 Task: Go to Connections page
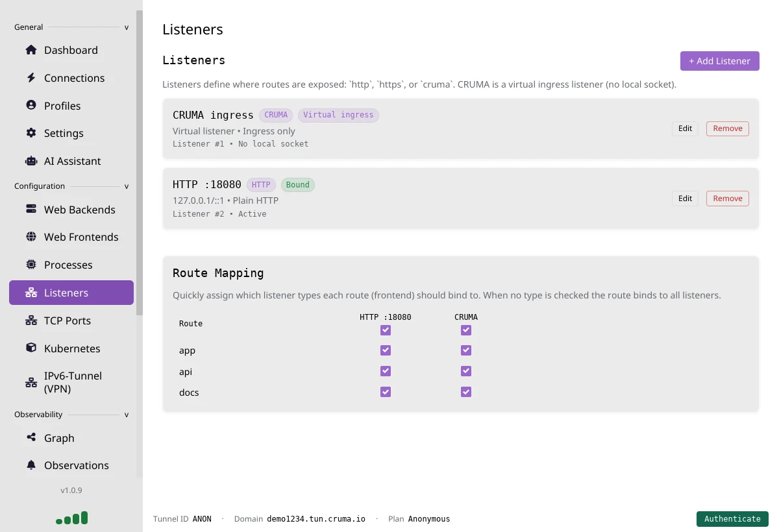[71, 78]
